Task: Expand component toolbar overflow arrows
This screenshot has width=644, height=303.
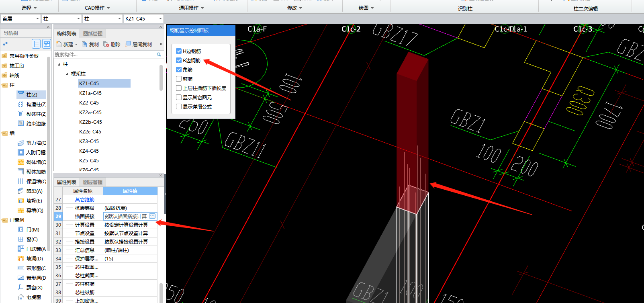Action: [x=161, y=44]
